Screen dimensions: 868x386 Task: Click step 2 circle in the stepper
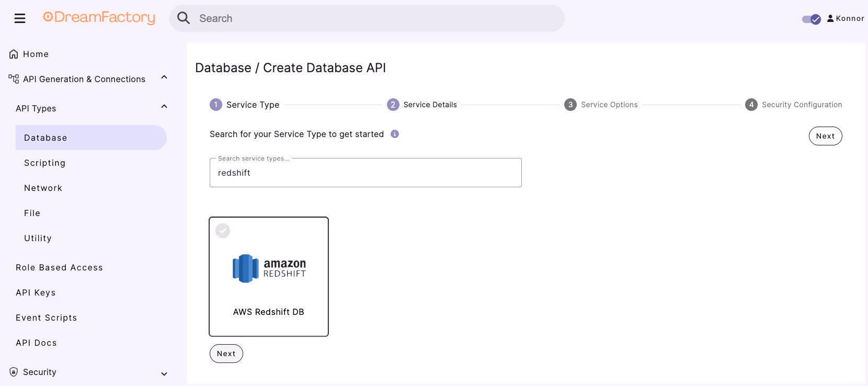point(393,105)
